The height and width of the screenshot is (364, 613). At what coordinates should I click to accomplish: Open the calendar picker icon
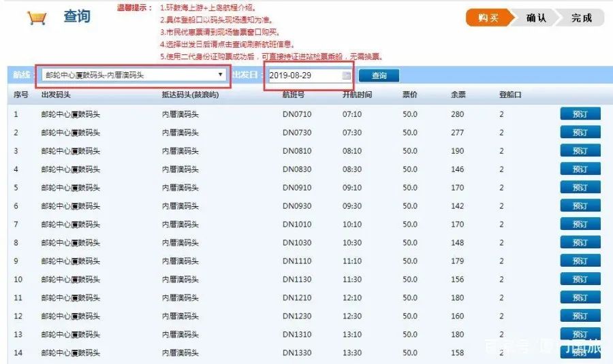[x=347, y=76]
